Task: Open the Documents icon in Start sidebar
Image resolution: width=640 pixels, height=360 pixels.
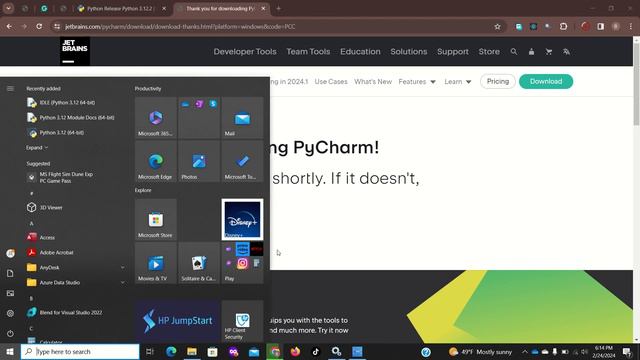Action: pyautogui.click(x=10, y=273)
